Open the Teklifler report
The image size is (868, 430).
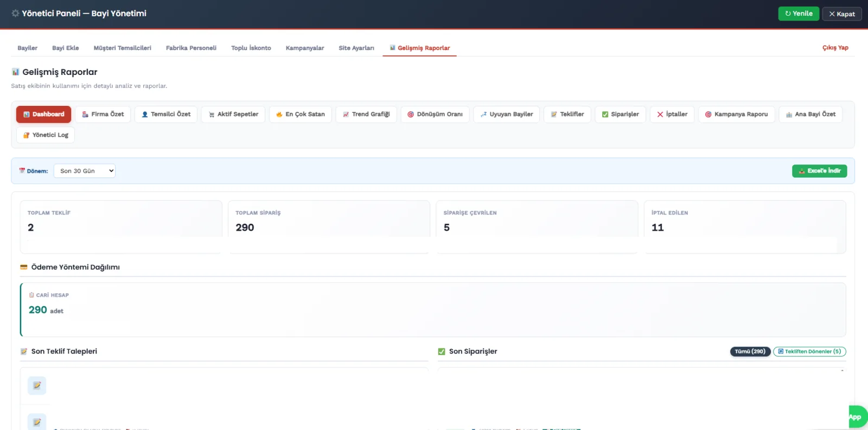coord(567,114)
